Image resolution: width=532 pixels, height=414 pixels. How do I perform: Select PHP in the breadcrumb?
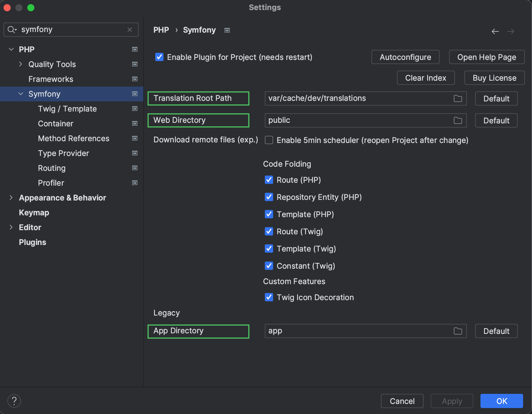(x=161, y=30)
